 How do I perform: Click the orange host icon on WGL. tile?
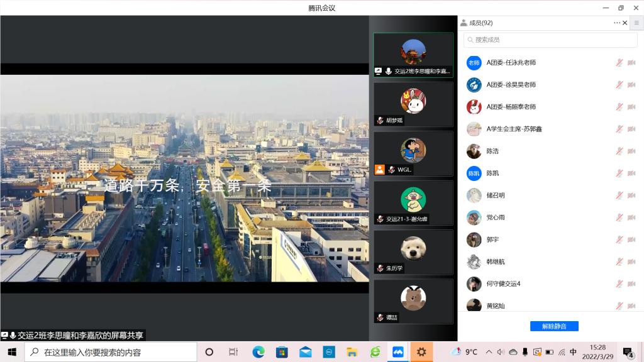pos(379,170)
